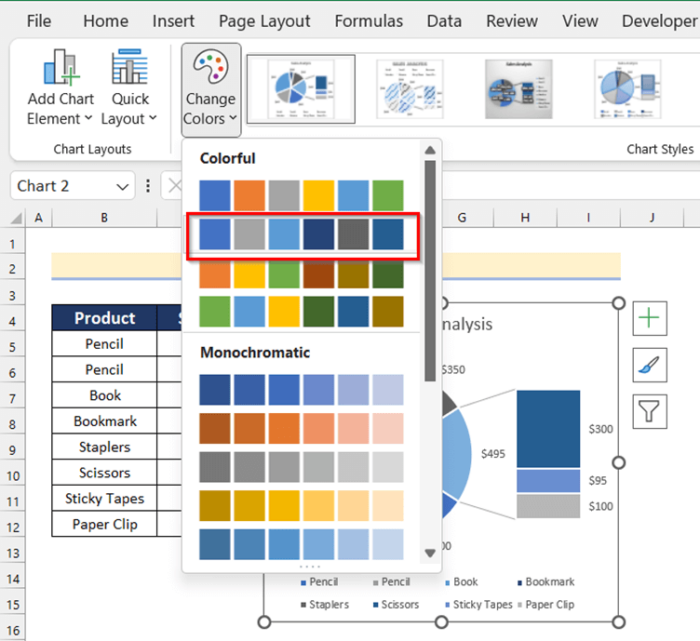Click the palette scroll up arrow
700x641 pixels.
(430, 150)
